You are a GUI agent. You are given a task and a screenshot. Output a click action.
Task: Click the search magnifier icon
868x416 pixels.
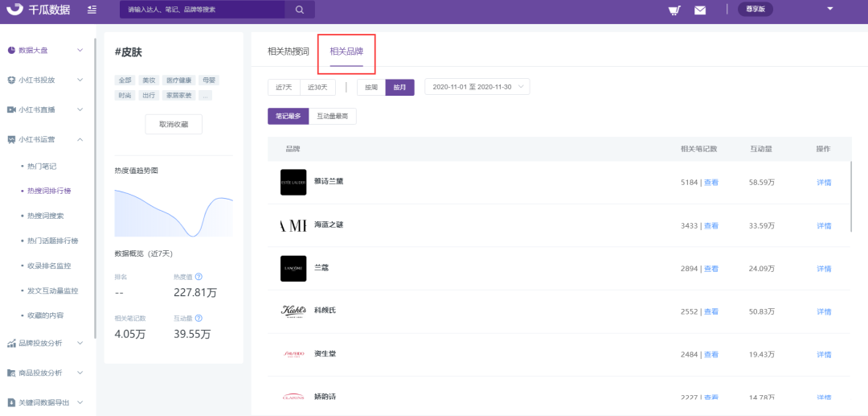point(299,10)
